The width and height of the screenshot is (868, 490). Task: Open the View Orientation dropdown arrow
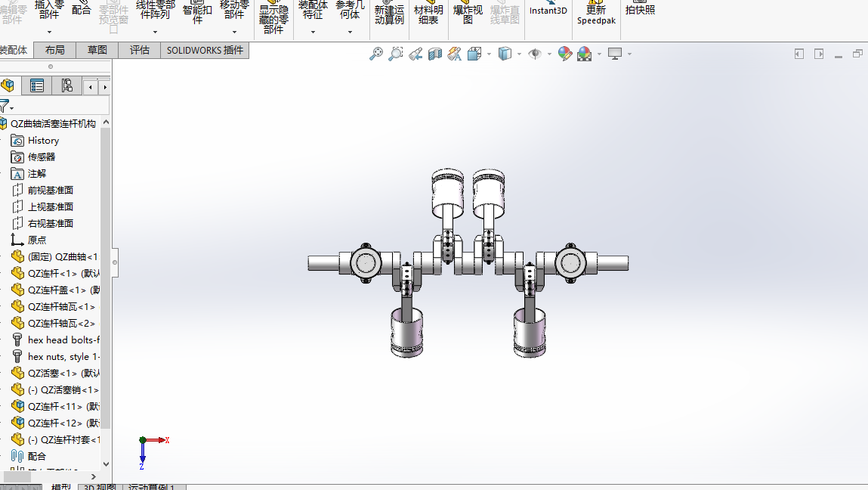tap(488, 54)
